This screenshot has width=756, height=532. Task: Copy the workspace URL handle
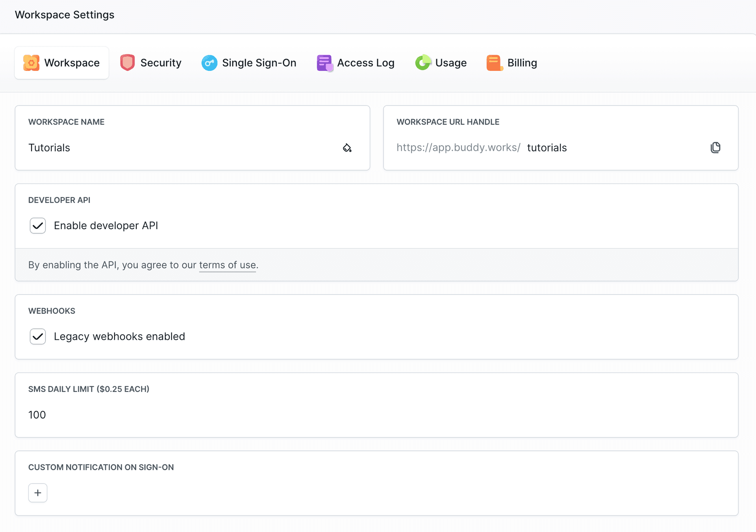pyautogui.click(x=716, y=148)
